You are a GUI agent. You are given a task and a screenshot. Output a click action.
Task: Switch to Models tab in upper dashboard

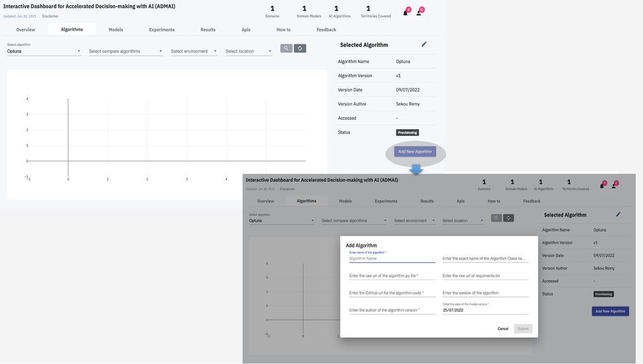116,30
